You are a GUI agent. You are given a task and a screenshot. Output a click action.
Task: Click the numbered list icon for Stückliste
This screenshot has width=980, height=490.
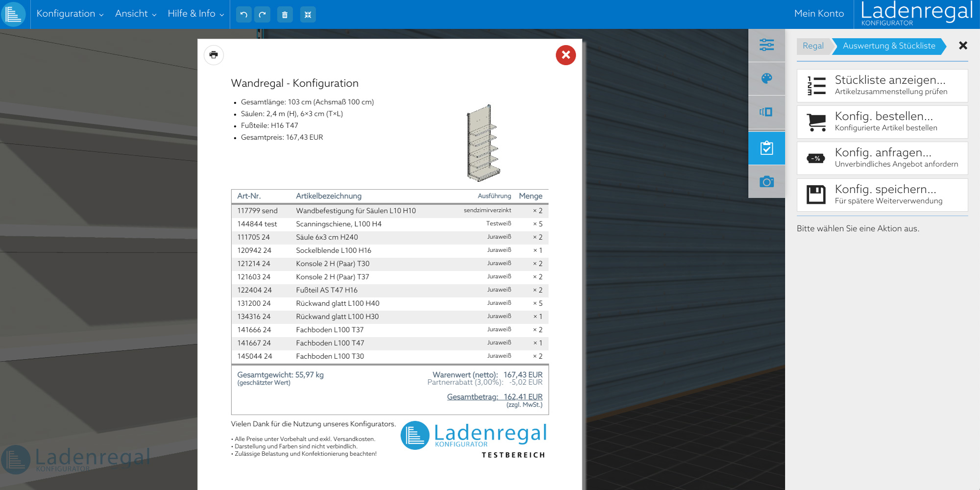[816, 86]
